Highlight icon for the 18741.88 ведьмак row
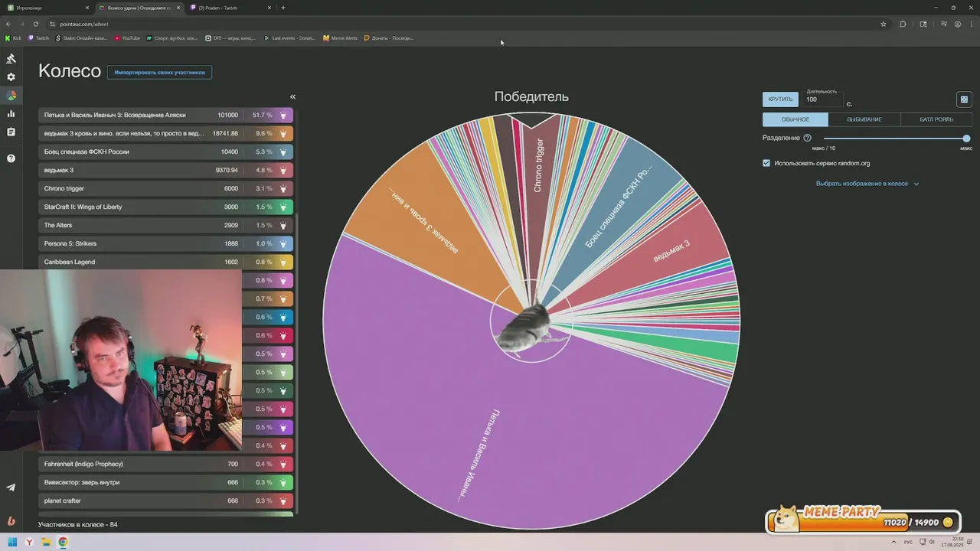Viewport: 980px width, 551px height. click(x=283, y=133)
